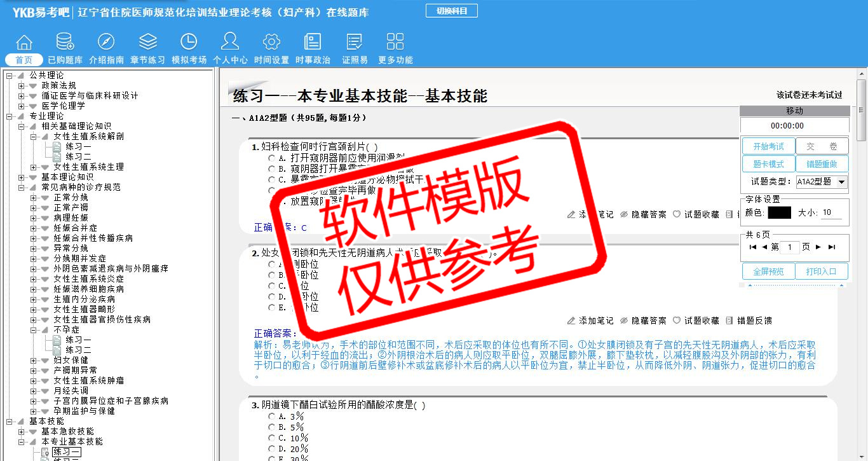Switch to 题卡模式
Screen dimensions: 868x461
point(768,164)
